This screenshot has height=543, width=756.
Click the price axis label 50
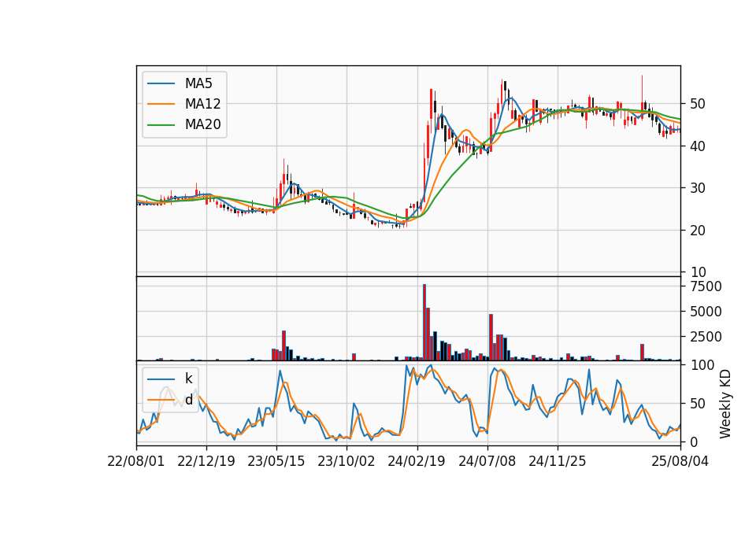coord(698,104)
